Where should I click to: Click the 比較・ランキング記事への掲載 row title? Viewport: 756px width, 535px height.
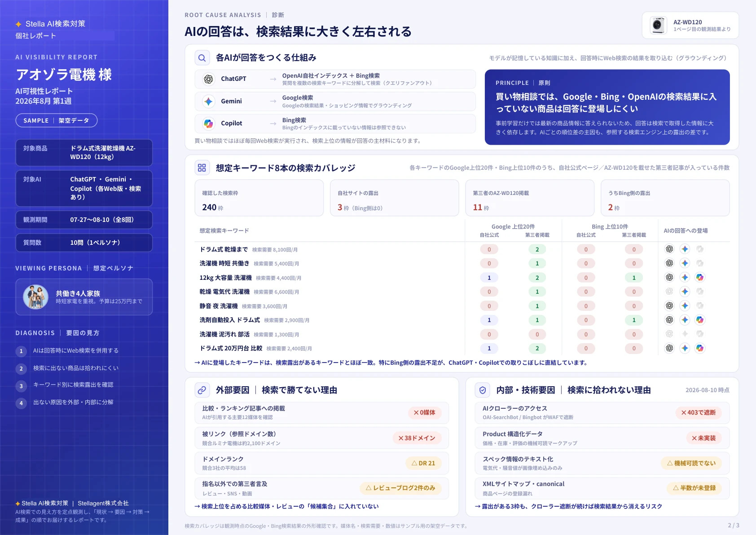243,409
